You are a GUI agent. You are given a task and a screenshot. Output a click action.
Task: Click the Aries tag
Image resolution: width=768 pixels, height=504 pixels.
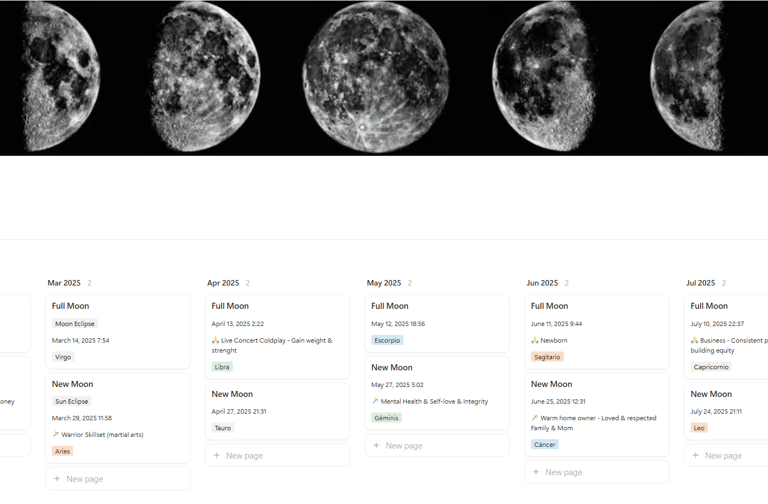tap(62, 451)
